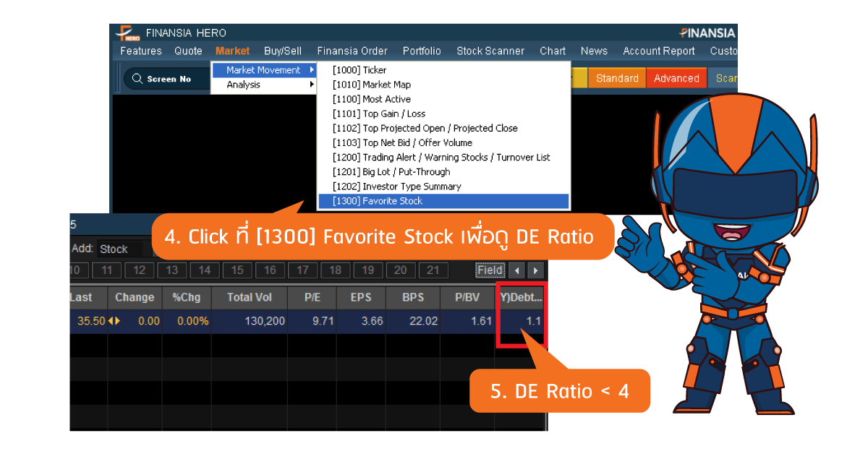This screenshot has height=462, width=868.
Task: Click the magnifier icon in Screen No box
Action: click(x=137, y=79)
